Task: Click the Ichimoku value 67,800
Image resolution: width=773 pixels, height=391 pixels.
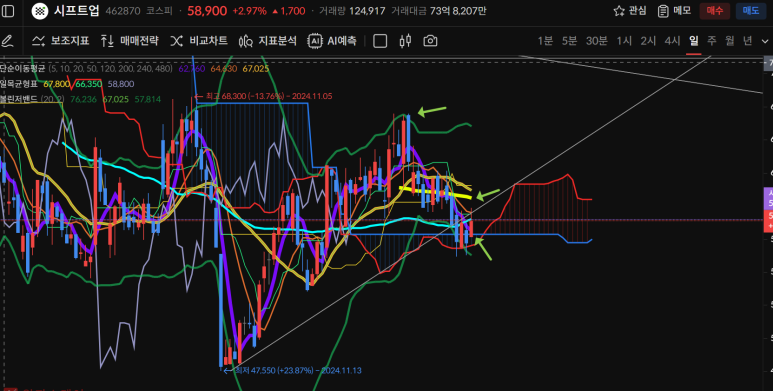Action: pos(57,84)
